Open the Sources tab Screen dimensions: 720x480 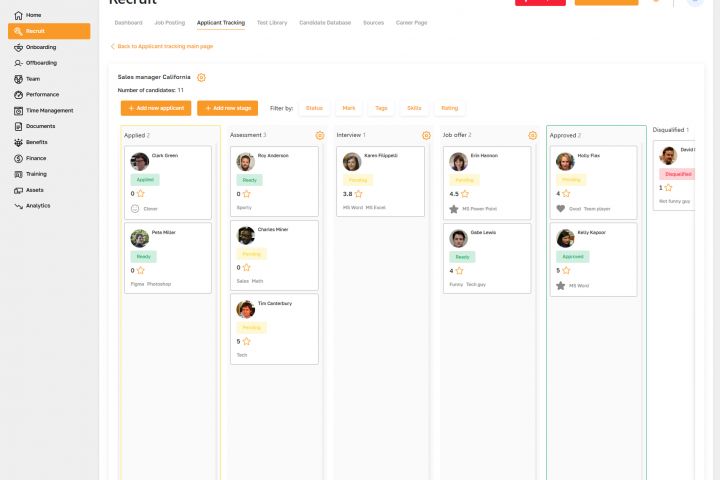[x=373, y=23]
